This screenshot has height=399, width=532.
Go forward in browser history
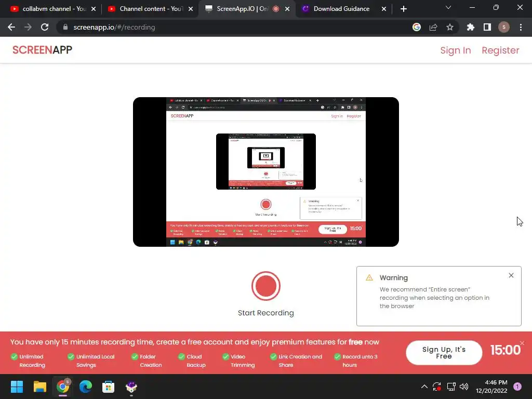point(28,27)
